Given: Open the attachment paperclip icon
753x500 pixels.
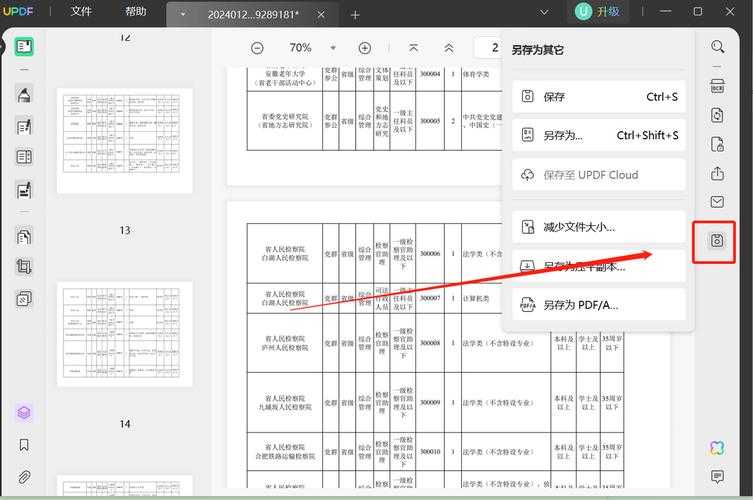Looking at the screenshot, I should click(25, 476).
